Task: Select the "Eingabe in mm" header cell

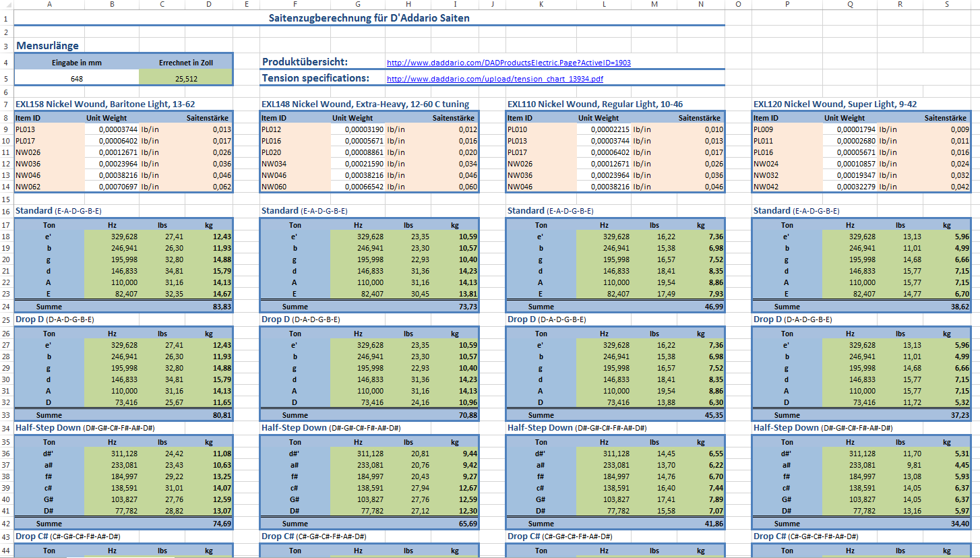Action: click(76, 62)
